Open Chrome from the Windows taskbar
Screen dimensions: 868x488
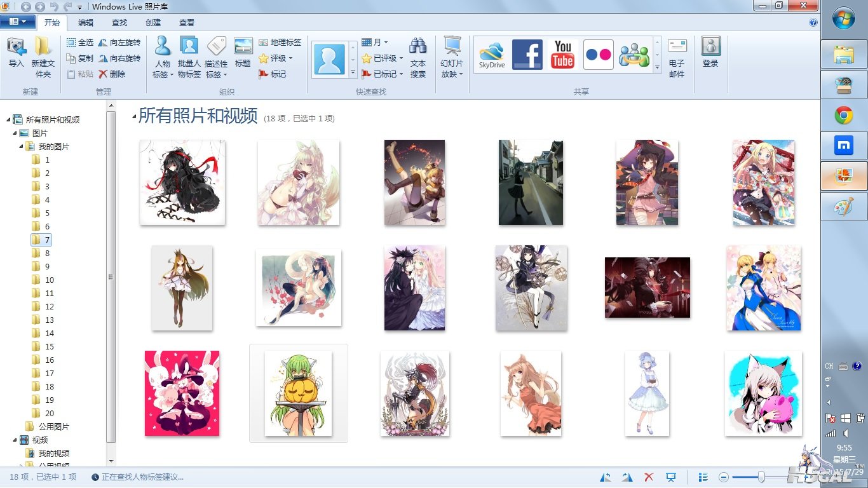click(844, 115)
